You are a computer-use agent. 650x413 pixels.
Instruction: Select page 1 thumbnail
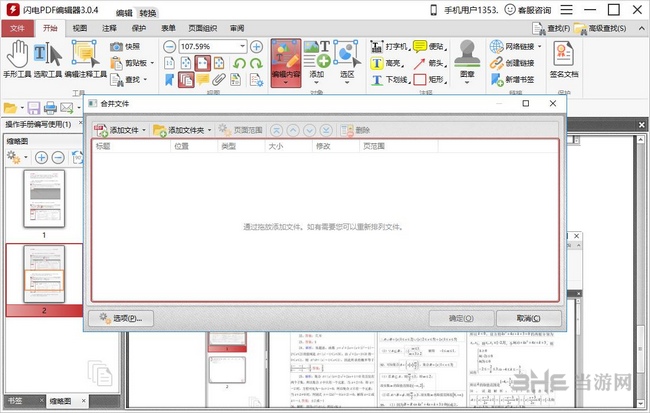(44, 199)
